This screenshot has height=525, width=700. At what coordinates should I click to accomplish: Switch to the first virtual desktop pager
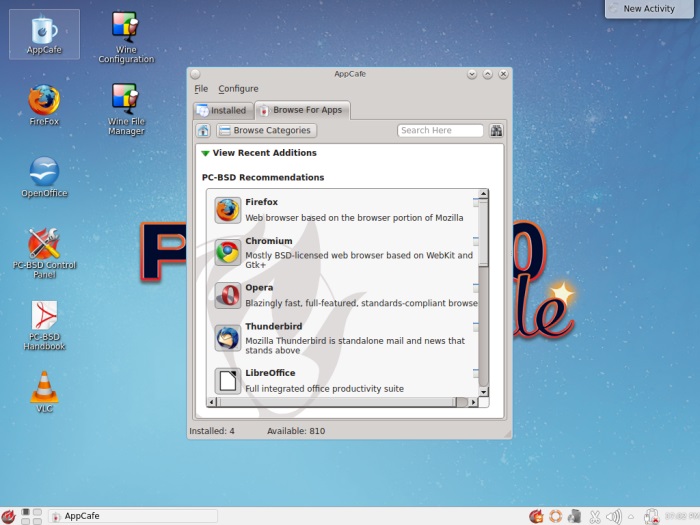tap(26, 512)
